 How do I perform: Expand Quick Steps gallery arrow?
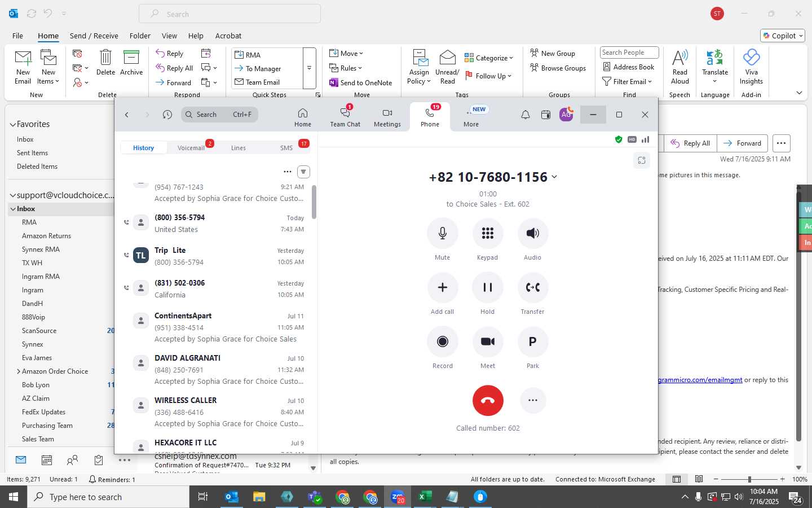coord(309,68)
